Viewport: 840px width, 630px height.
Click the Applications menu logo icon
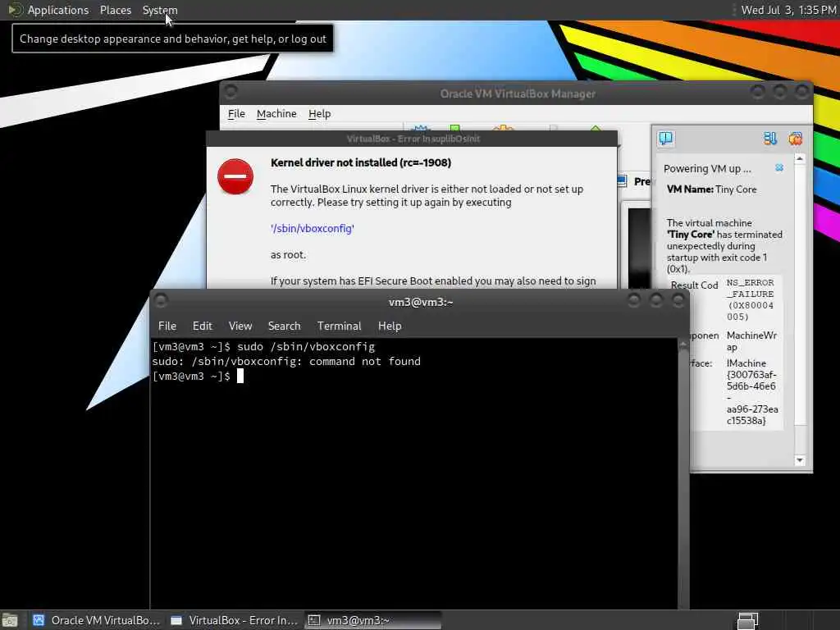click(15, 10)
